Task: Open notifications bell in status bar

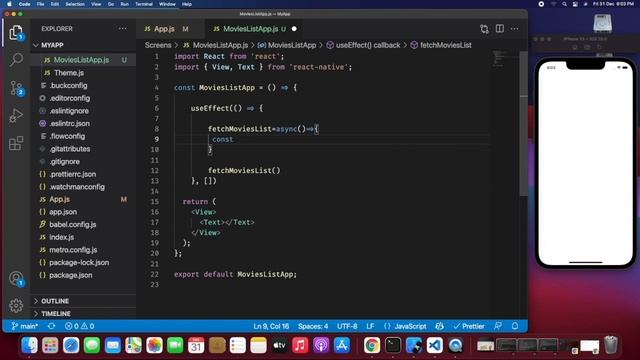Action: pos(515,326)
